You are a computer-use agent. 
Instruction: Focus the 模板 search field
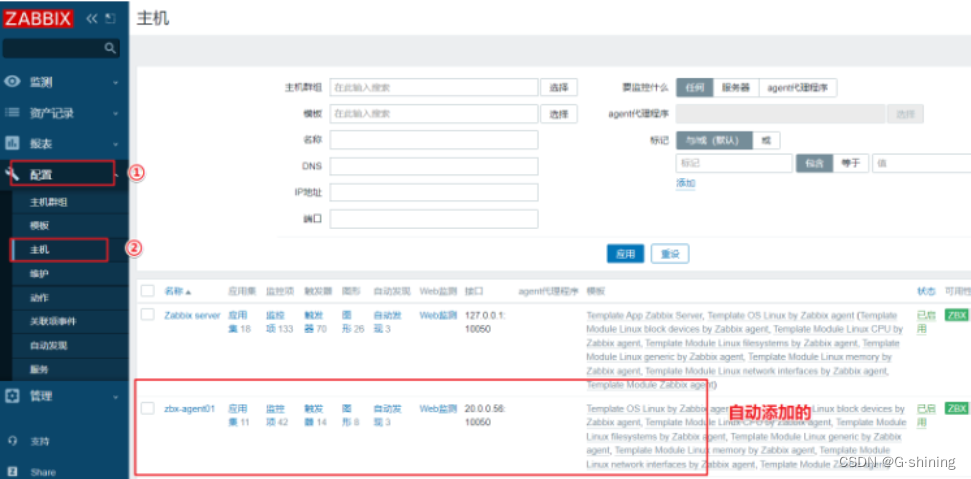[433, 114]
